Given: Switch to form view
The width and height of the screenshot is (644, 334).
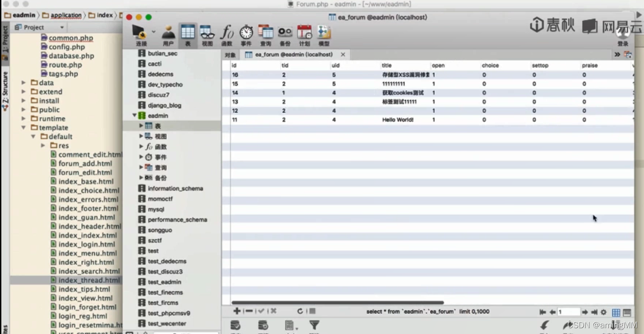Looking at the screenshot, I should (x=627, y=312).
